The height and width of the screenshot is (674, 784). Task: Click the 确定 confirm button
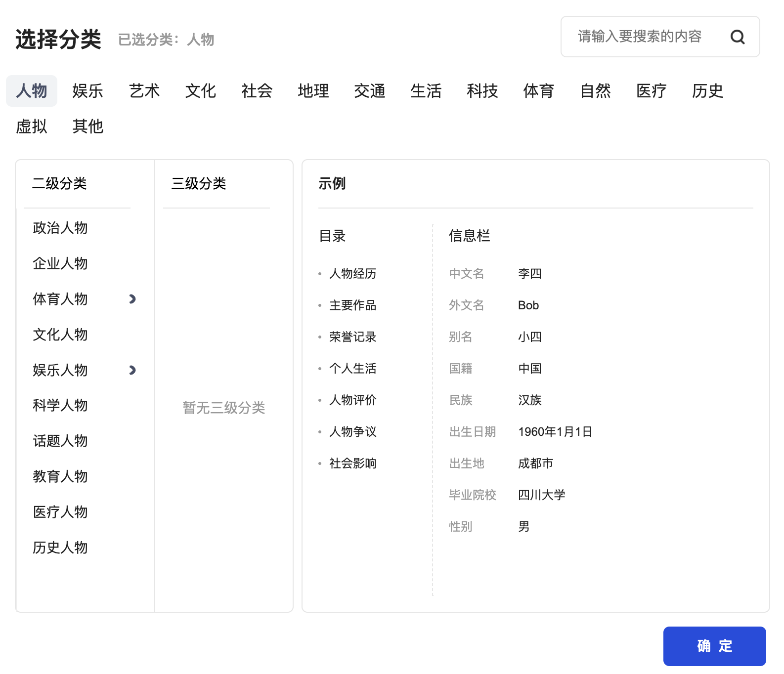coord(714,646)
